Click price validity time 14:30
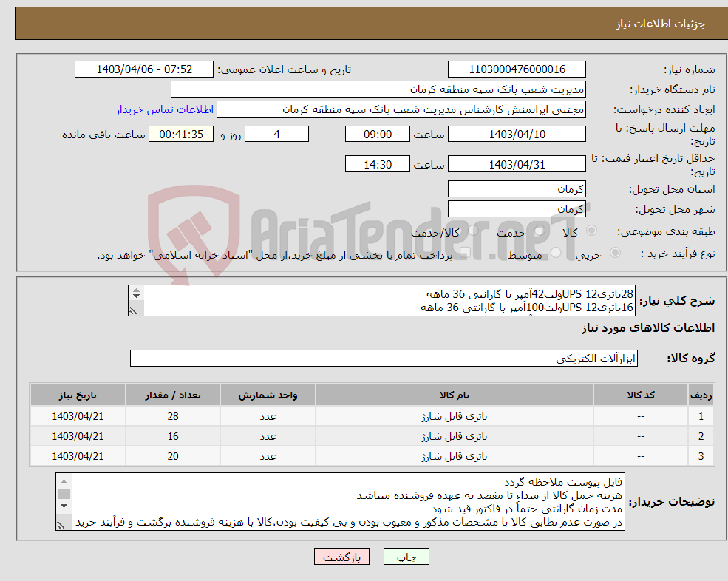 click(378, 164)
